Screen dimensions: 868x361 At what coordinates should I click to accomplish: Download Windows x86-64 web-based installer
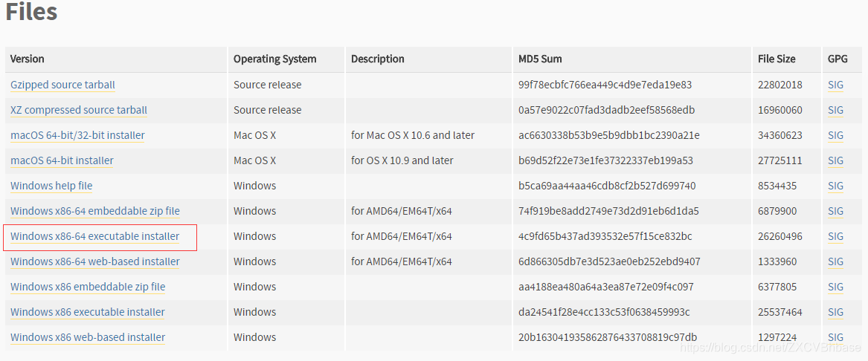click(95, 261)
